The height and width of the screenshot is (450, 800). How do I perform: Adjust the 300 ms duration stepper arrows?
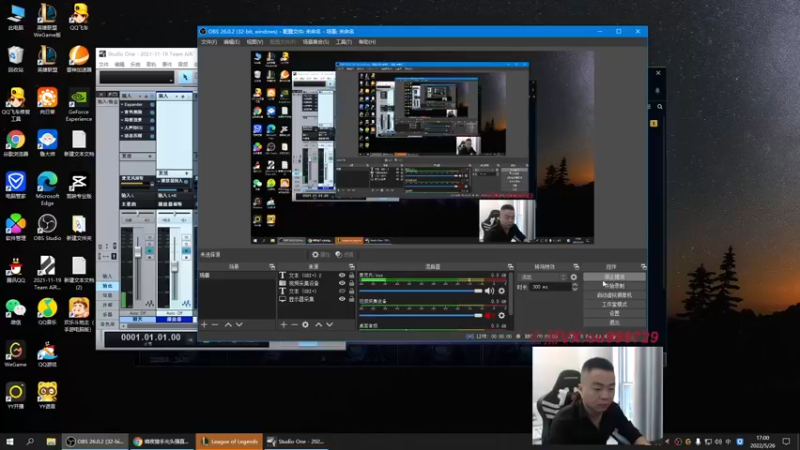tap(574, 287)
